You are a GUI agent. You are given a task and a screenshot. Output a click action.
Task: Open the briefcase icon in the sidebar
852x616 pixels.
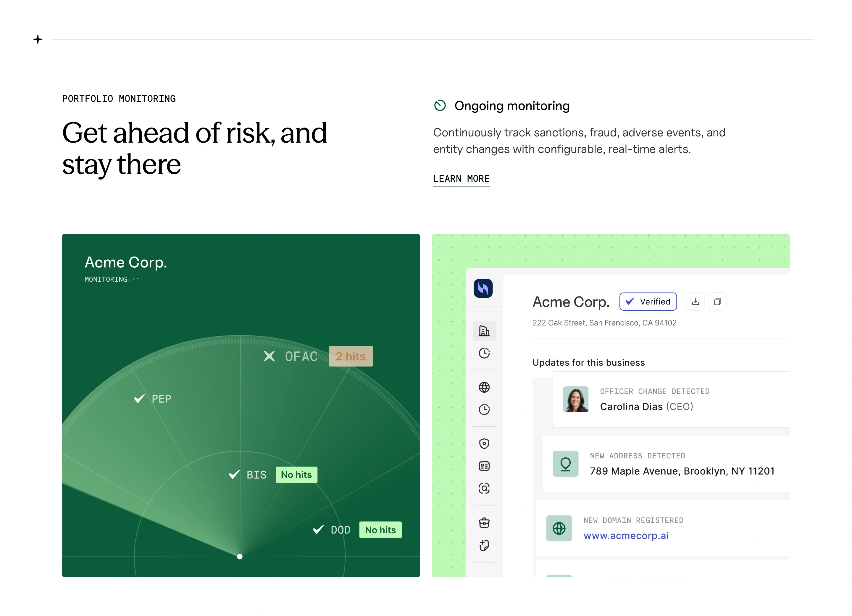click(x=485, y=522)
